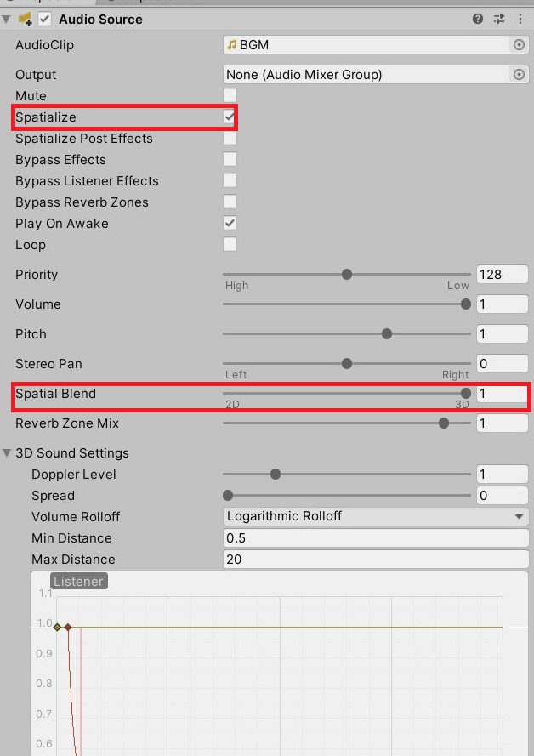Image resolution: width=534 pixels, height=756 pixels.
Task: Click the Spread slider handle
Action: coord(228,495)
